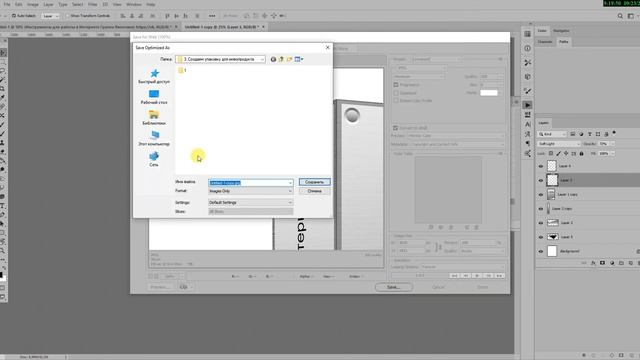The image size is (640, 360).
Task: Select the Background layer thumbnail
Action: tap(552, 251)
